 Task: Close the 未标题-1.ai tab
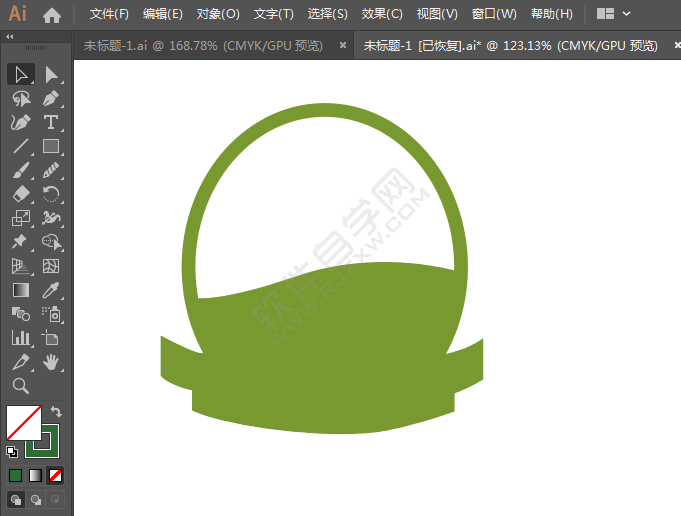[343, 45]
